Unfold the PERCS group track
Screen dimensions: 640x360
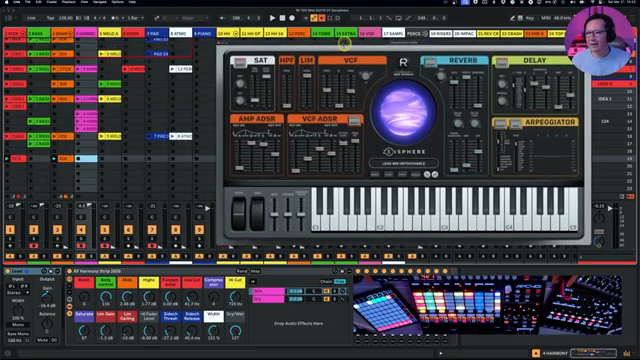pos(424,33)
